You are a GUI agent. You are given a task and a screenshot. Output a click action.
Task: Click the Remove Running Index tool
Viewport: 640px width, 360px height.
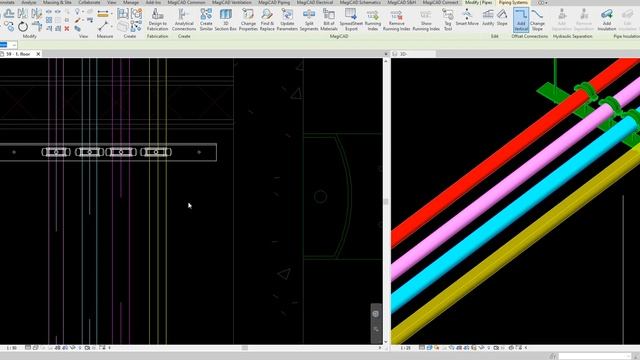pos(396,20)
